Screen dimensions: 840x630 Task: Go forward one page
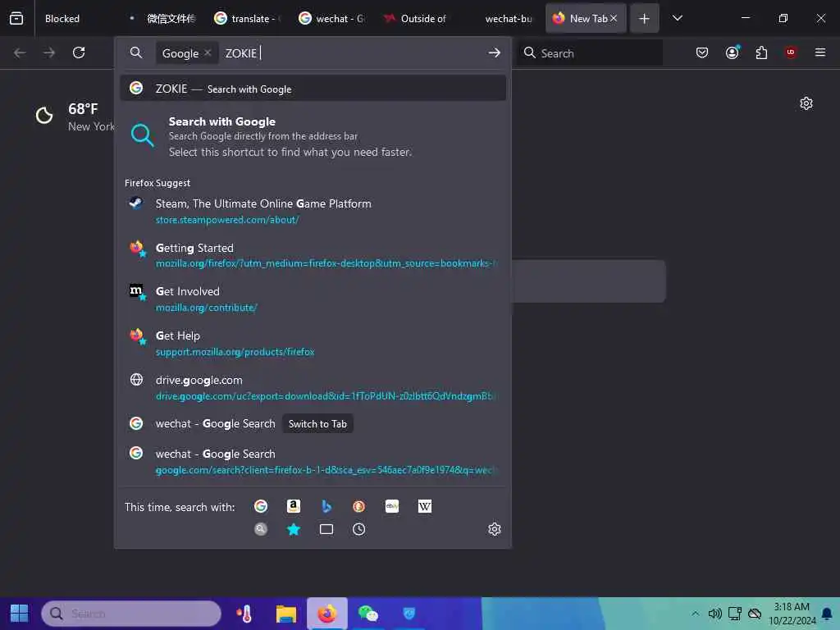(49, 52)
